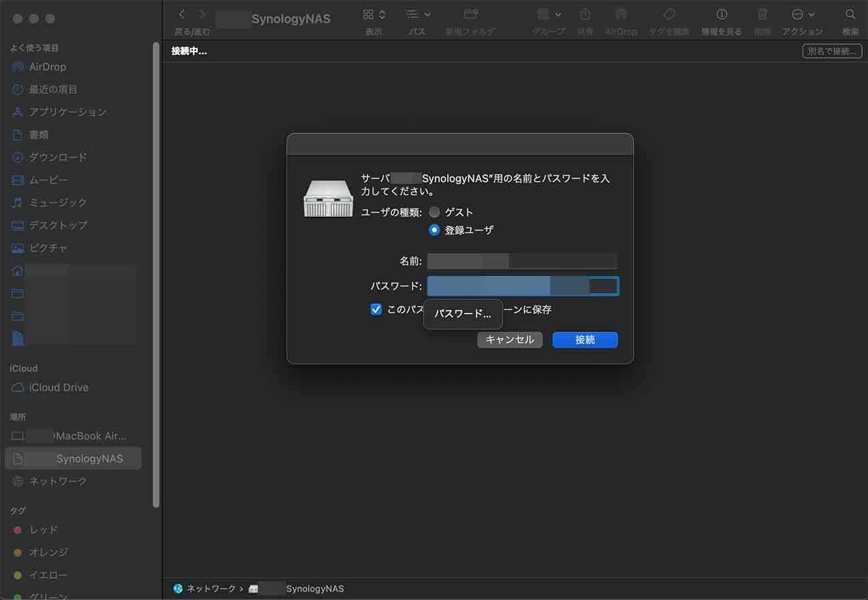The width and height of the screenshot is (868, 600).
Task: Go back with the left chevron
Action: (x=182, y=14)
